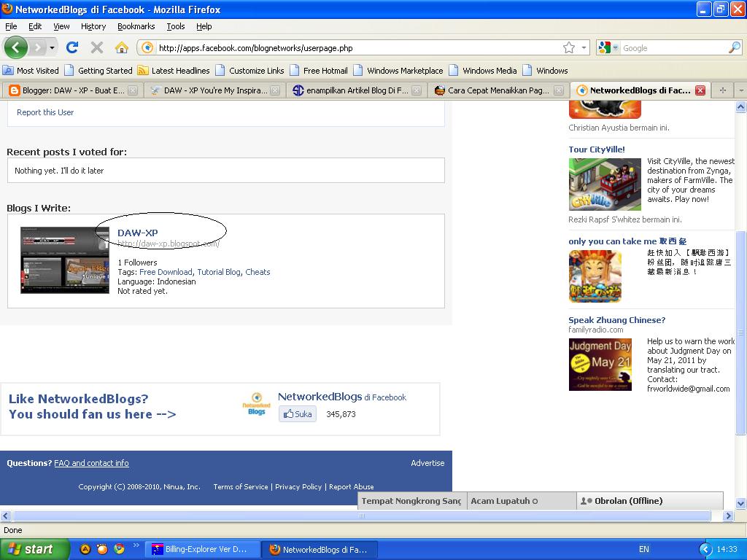
Task: Go to the Home page icon
Action: tap(122, 47)
